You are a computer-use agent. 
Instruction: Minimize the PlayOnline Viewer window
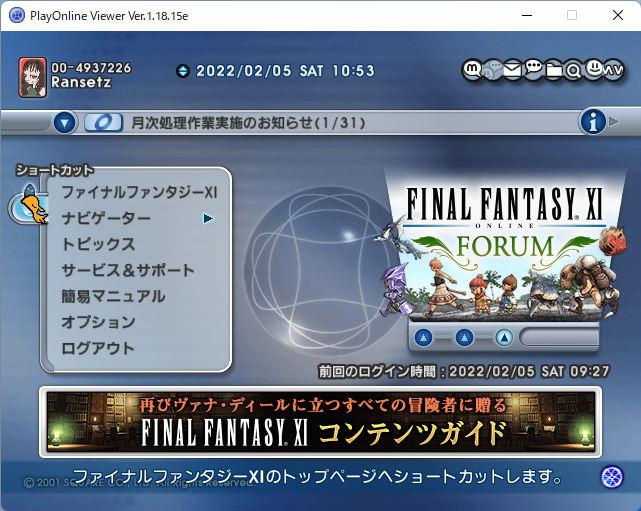pos(527,16)
